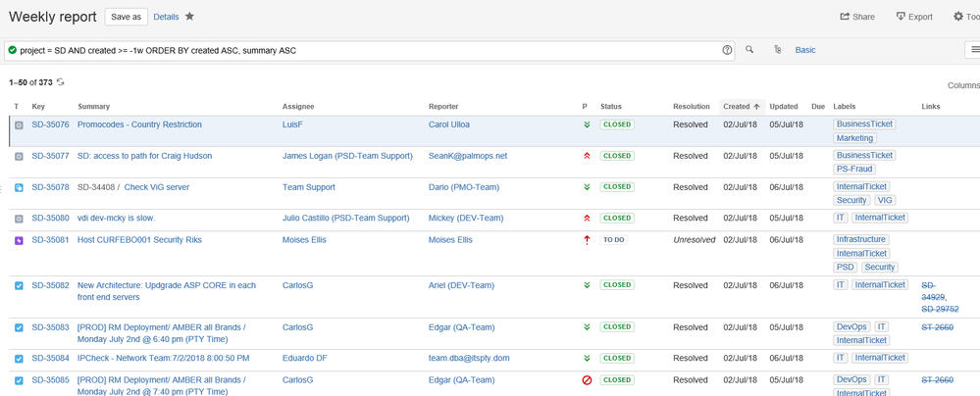Click high priority icon for SD-35080
Viewport: 980px width, 396px height.
[587, 219]
